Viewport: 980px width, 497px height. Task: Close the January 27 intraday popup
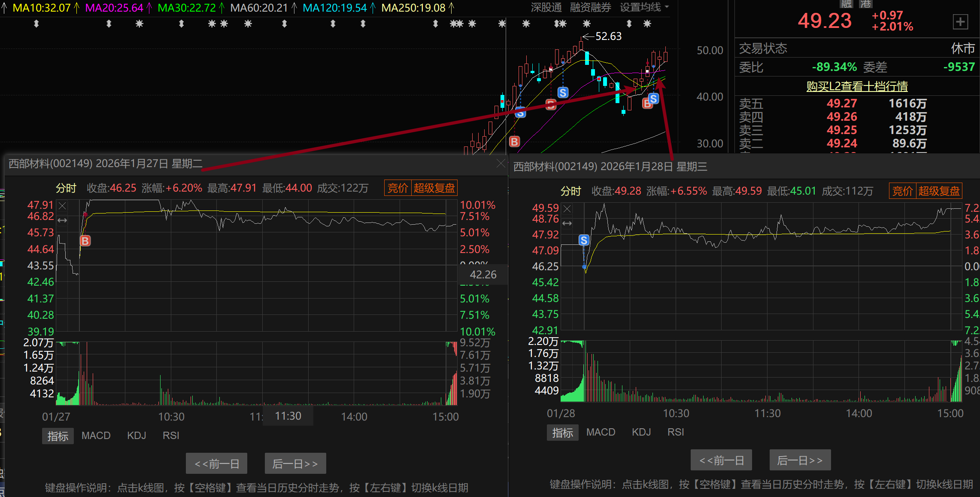501,163
